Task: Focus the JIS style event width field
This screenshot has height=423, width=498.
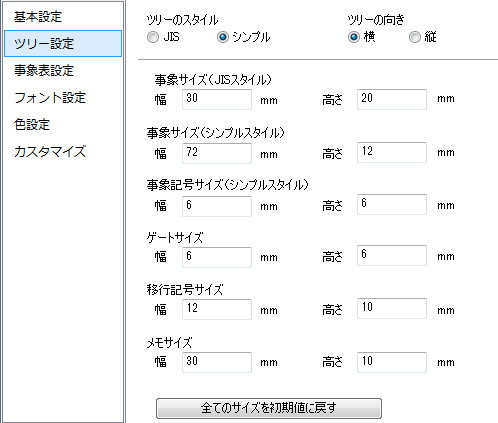Action: [x=217, y=99]
